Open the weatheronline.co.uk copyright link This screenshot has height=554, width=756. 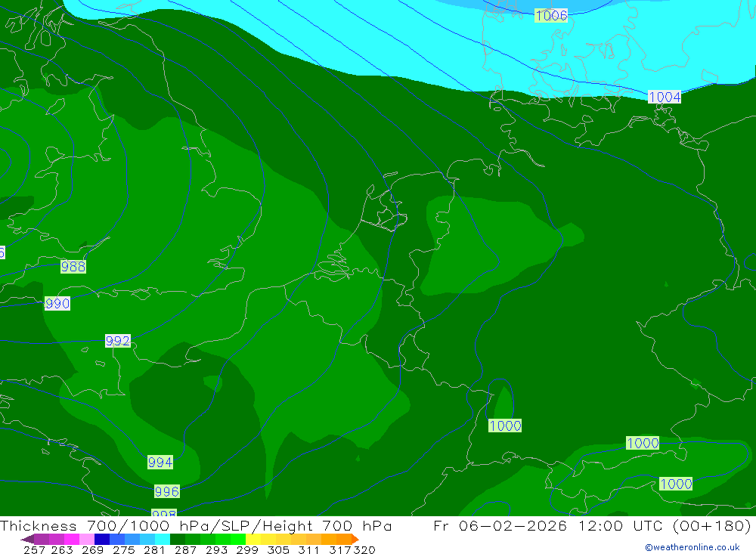692,547
